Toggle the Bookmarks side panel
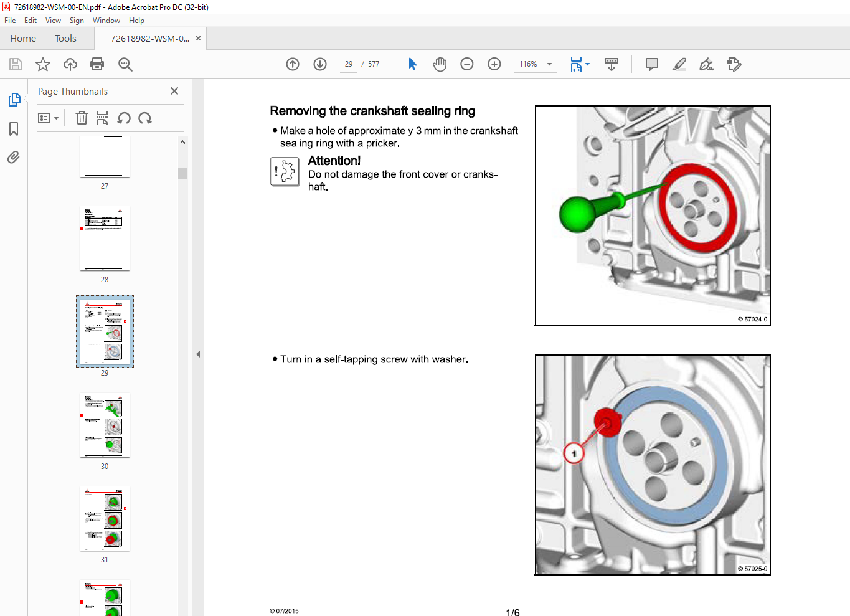 coord(14,129)
